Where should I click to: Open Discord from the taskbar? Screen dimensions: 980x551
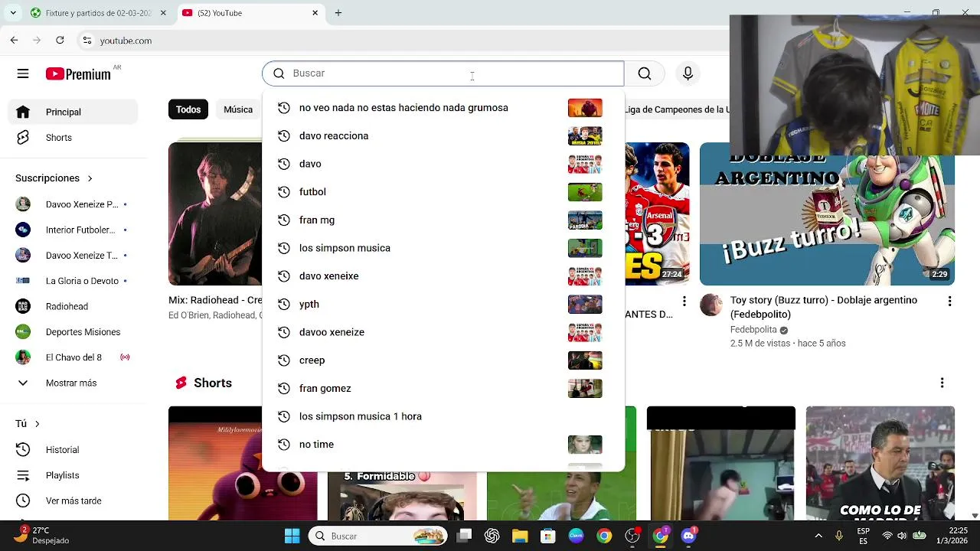pyautogui.click(x=688, y=536)
